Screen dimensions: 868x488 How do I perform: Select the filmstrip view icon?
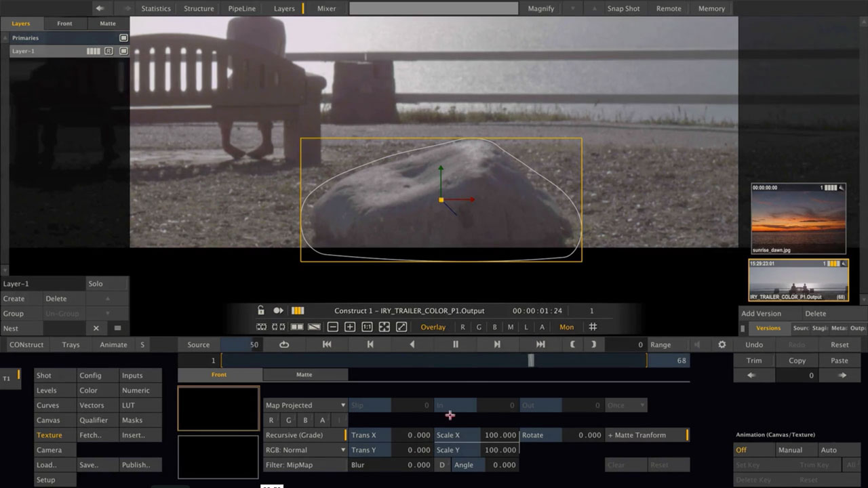262,327
